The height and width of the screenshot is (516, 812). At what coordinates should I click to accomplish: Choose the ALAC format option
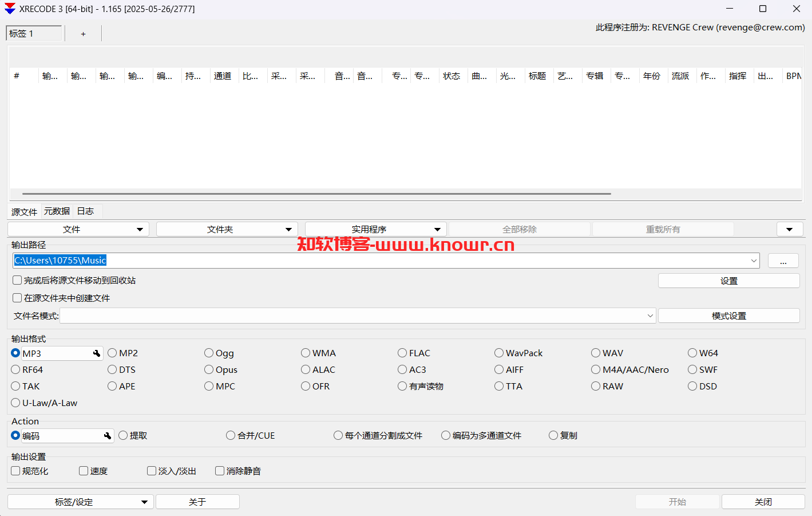[318, 370]
